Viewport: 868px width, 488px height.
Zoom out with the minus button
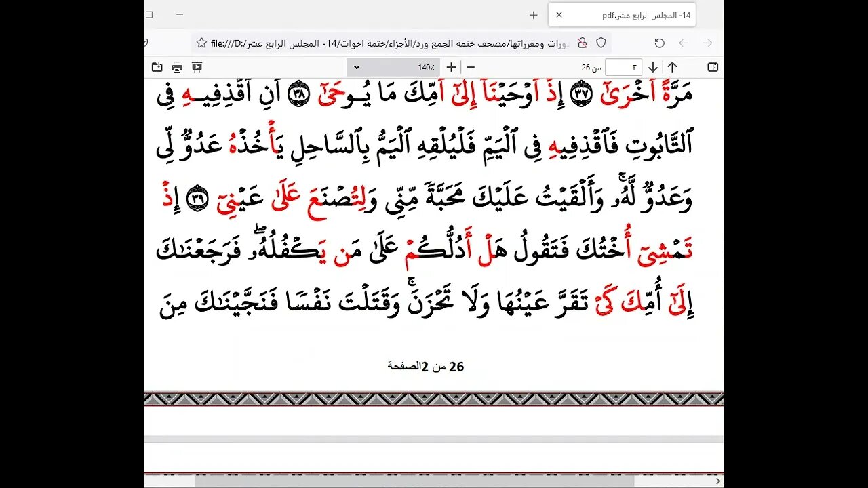[x=471, y=67]
